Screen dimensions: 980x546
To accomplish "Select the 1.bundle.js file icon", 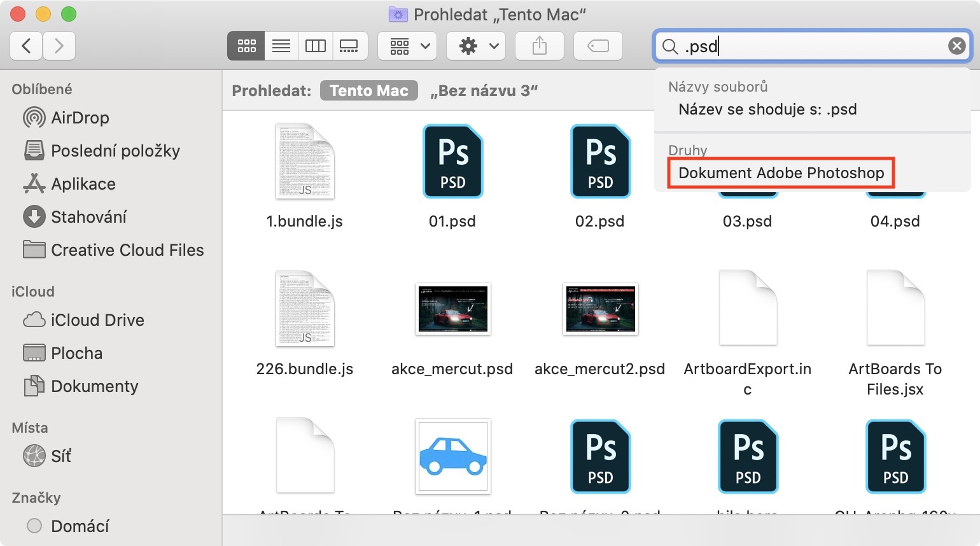I will pos(305,161).
